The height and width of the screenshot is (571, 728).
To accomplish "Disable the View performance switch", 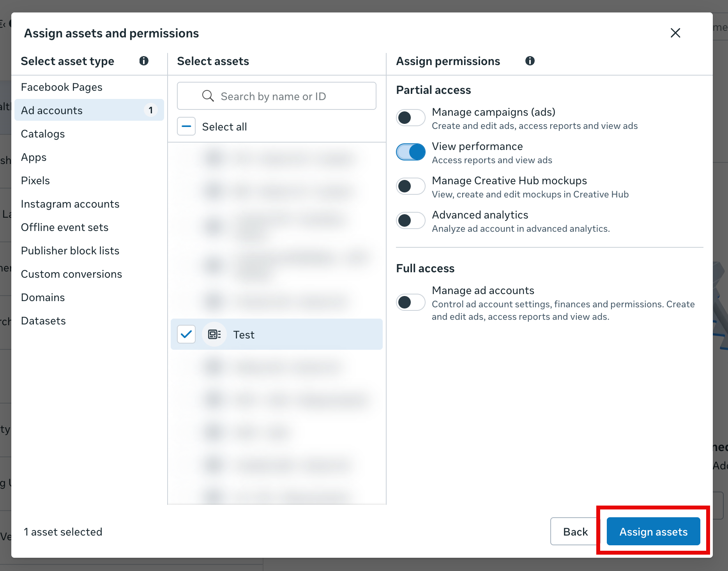I will tap(410, 152).
